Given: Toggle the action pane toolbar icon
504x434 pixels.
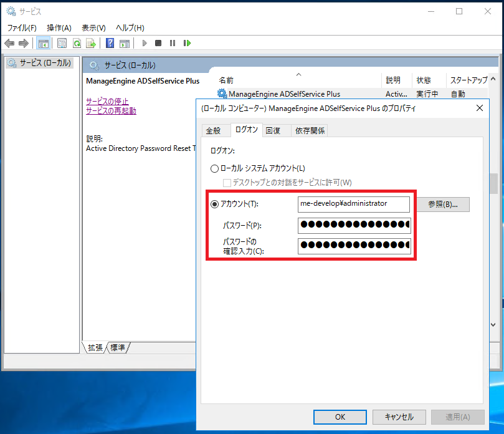Looking at the screenshot, I should point(125,43).
